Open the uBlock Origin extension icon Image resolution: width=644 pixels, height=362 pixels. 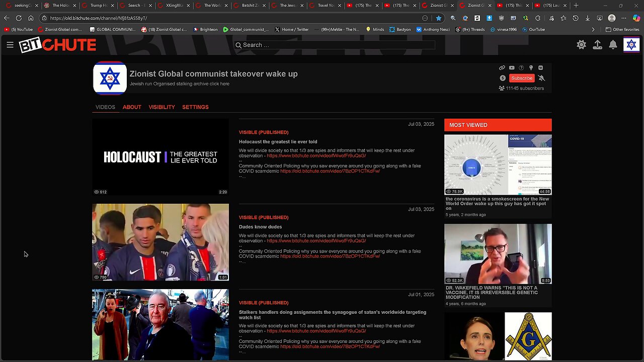(x=502, y=18)
